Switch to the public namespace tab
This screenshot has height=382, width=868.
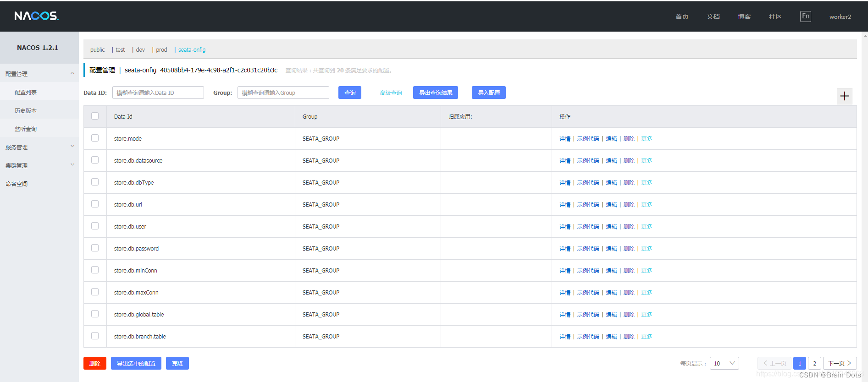click(97, 50)
